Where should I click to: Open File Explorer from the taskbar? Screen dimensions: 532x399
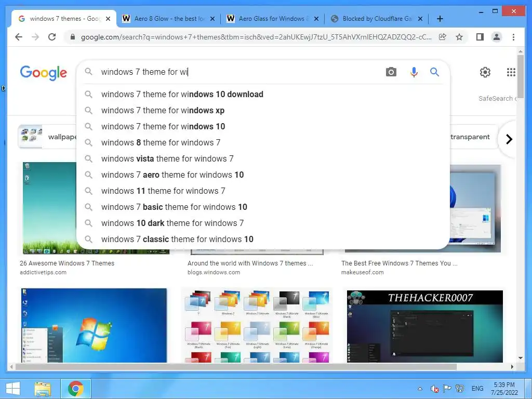[43, 389]
